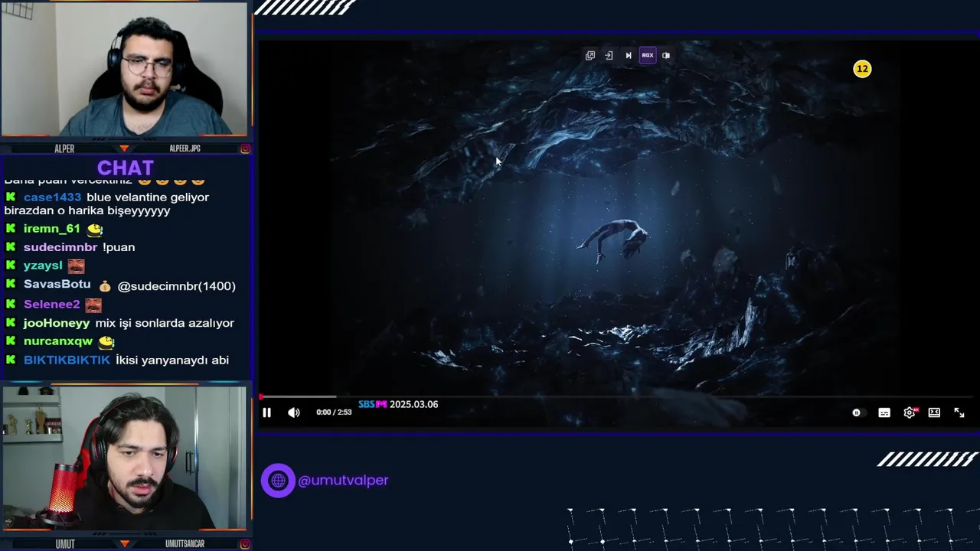Click username sudecimnbr in the chat
Image resolution: width=980 pixels, height=551 pixels.
[x=60, y=247]
